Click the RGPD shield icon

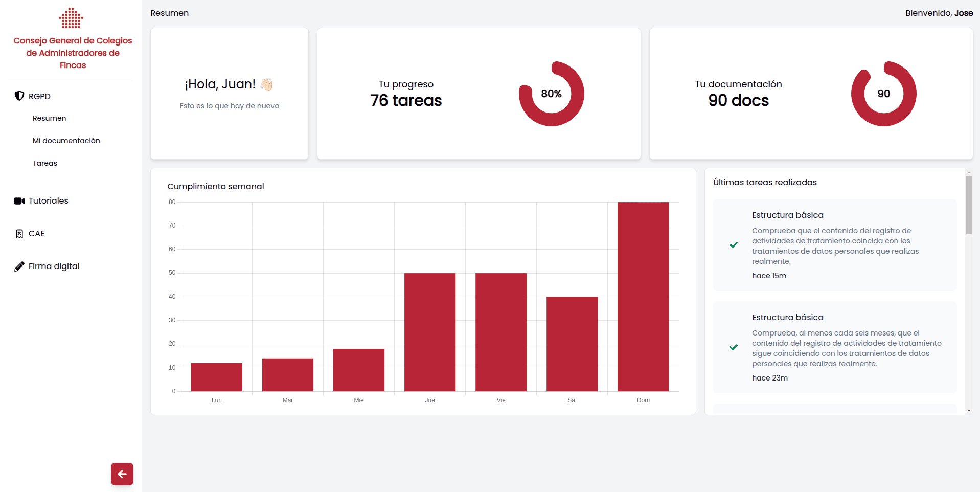point(19,96)
